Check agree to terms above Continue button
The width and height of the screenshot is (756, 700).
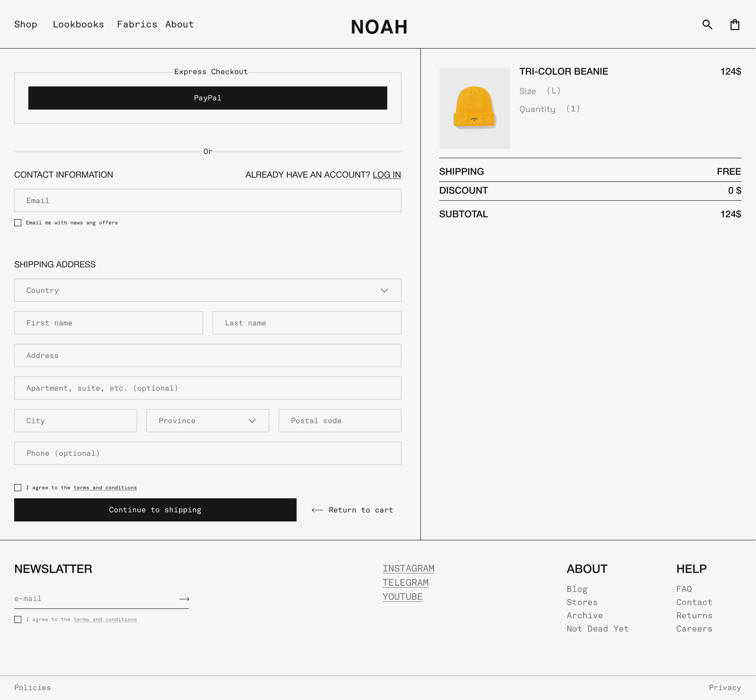point(18,487)
